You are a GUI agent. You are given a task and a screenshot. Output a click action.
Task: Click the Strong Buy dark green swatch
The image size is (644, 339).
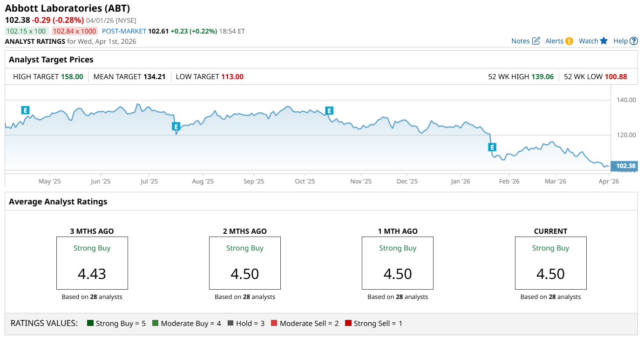tap(90, 323)
